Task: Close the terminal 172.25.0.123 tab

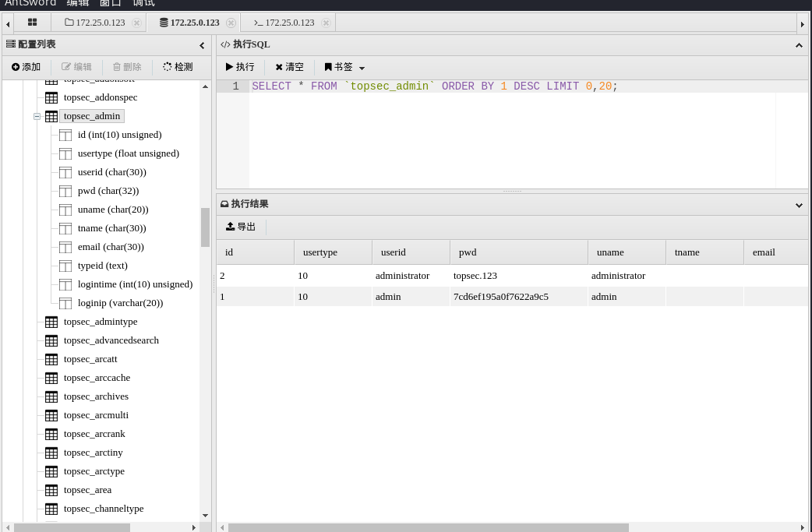Action: pos(326,23)
